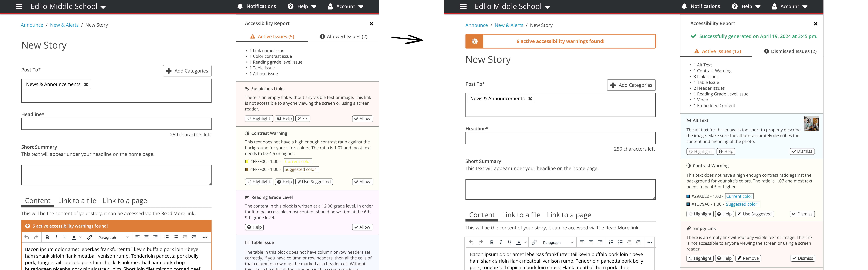Insert a hyperlink using the link icon

pyautogui.click(x=89, y=237)
